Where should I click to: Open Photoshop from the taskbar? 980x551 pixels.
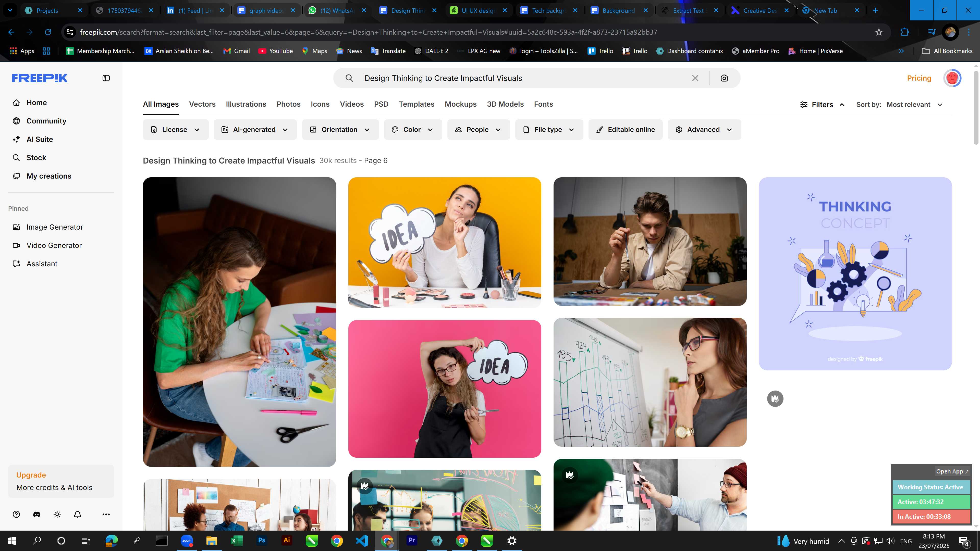(261, 540)
